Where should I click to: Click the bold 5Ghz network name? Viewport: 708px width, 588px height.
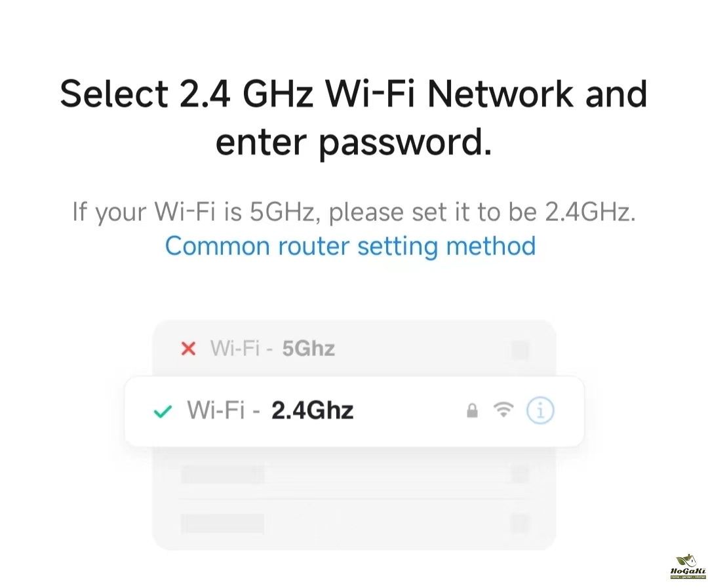click(308, 348)
